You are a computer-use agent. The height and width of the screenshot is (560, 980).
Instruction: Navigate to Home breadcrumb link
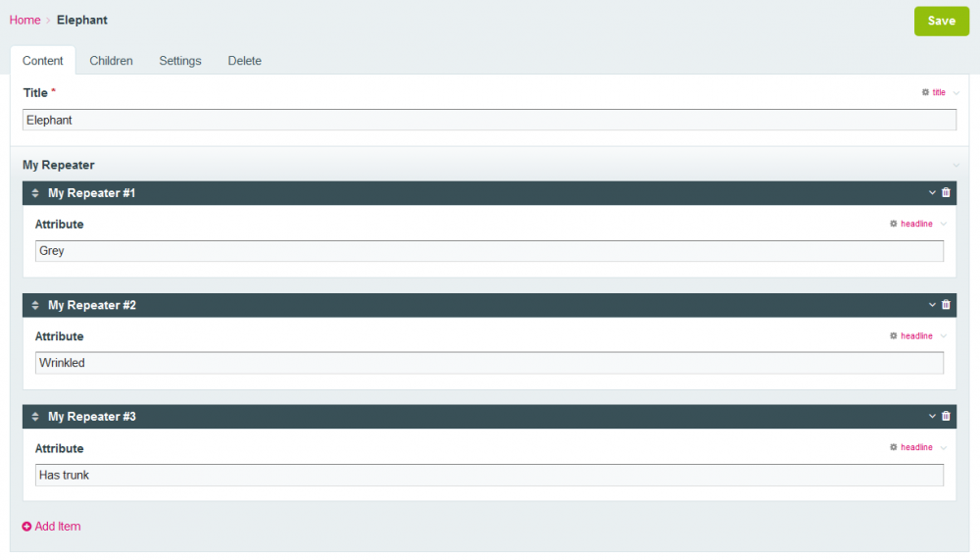tap(24, 20)
